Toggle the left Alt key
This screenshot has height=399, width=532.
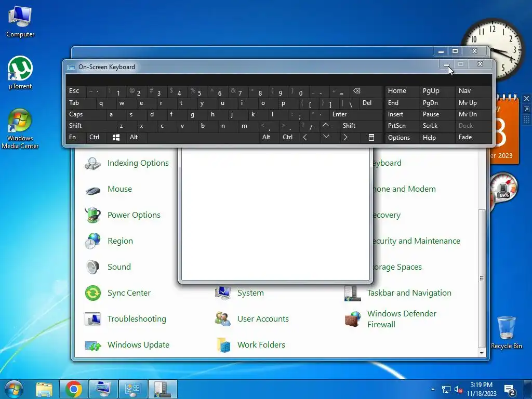click(x=137, y=137)
